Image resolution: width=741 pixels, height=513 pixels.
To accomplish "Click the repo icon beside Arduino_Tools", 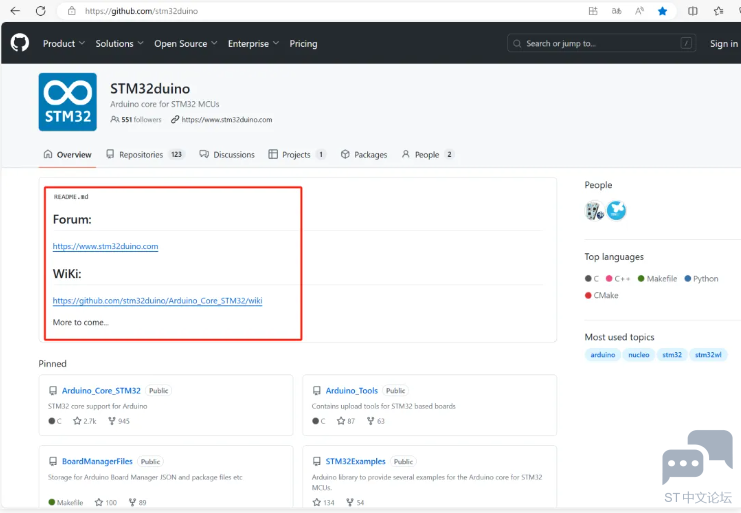I will [x=317, y=391].
